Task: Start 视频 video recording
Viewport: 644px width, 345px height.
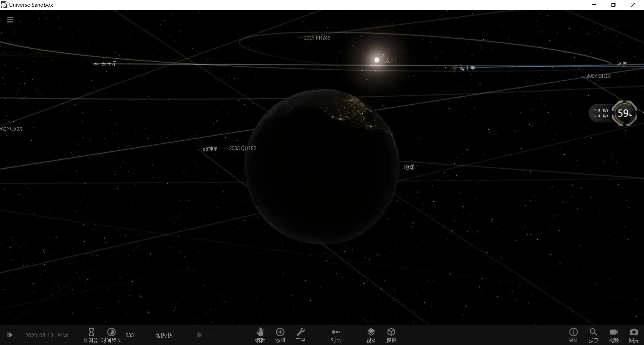Action: (x=614, y=335)
